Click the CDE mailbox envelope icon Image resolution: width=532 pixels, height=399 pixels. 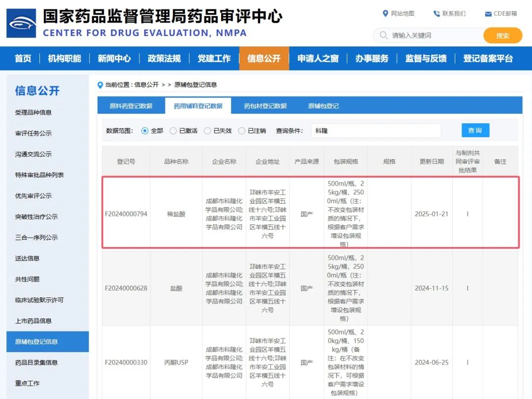click(x=488, y=14)
